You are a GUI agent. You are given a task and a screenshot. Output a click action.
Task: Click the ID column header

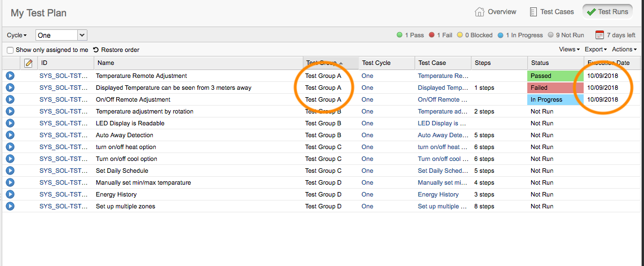pos(66,63)
